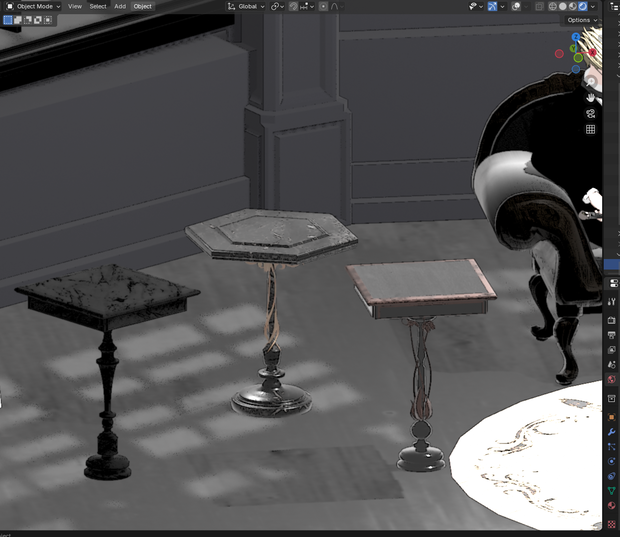
Task: Switch orthographic/perspective with grid icon
Action: coord(590,130)
